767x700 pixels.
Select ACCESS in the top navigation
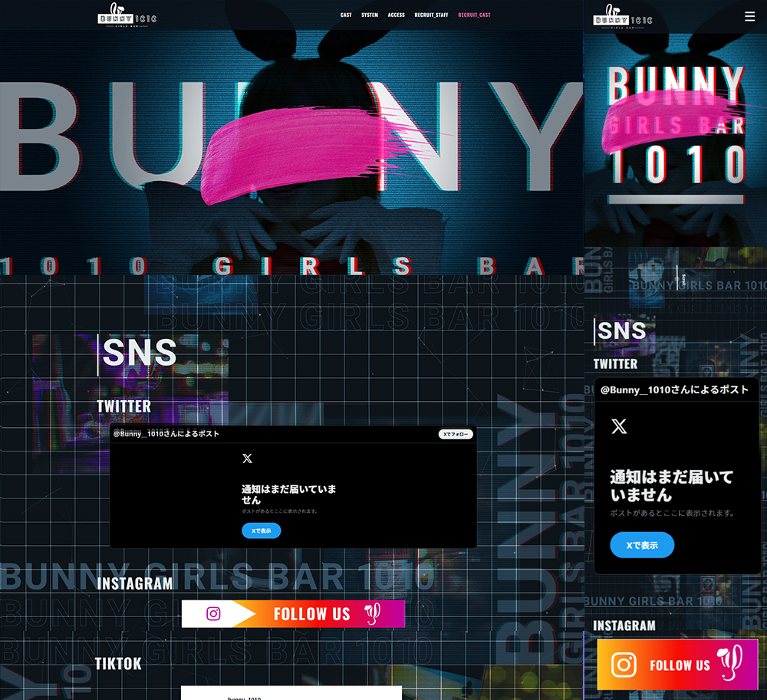coord(396,15)
